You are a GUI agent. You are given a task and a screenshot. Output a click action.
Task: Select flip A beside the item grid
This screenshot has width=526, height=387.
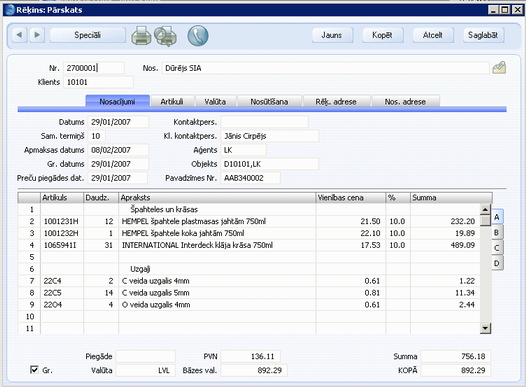click(x=497, y=217)
